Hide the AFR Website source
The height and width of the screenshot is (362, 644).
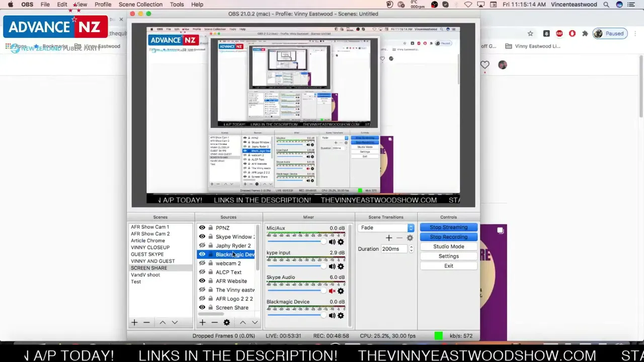(x=202, y=281)
